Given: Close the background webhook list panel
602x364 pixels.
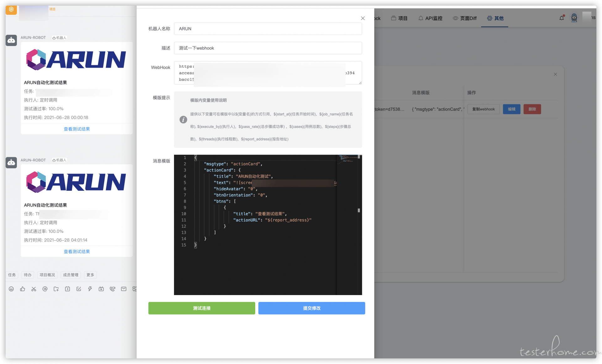Looking at the screenshot, I should tap(555, 74).
